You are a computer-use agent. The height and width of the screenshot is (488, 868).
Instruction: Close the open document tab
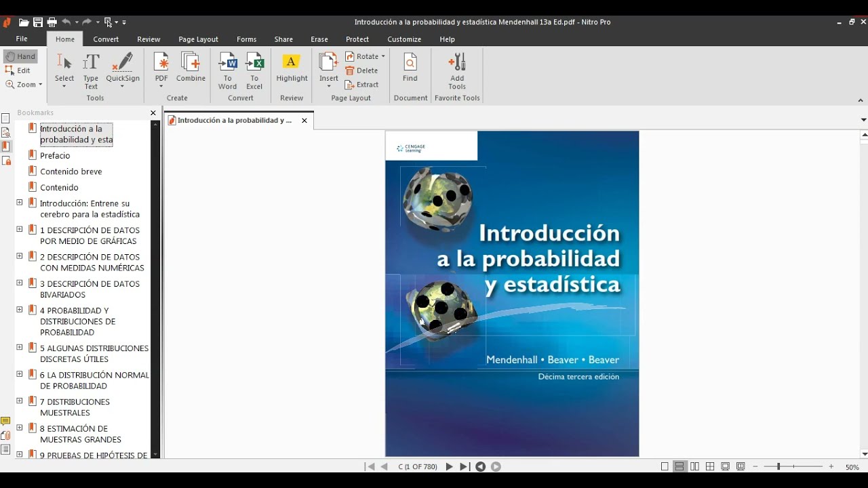tap(304, 121)
